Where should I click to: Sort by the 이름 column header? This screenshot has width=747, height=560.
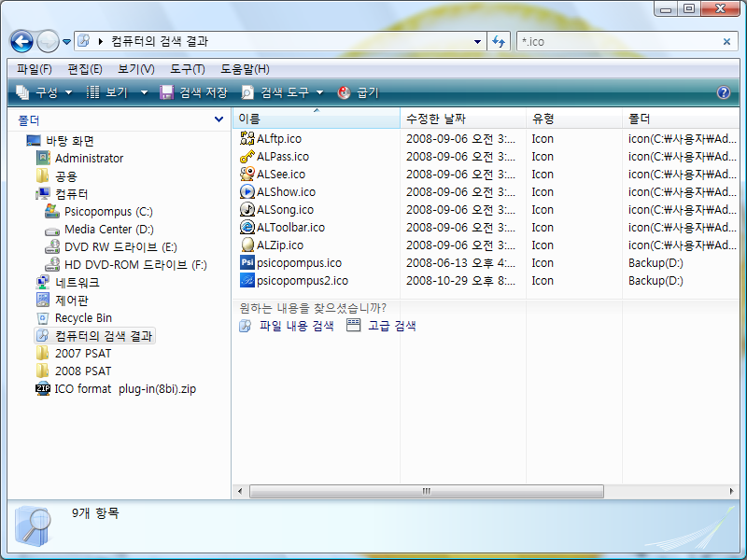click(317, 119)
